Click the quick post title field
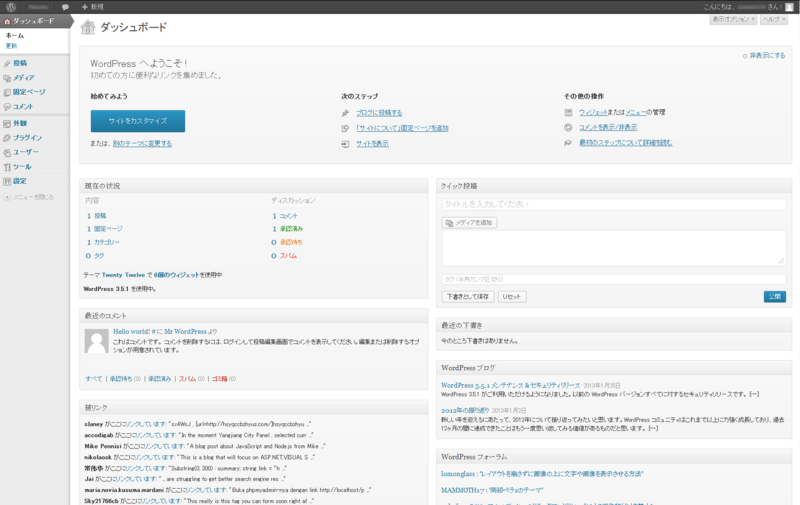Screen dimensions: 800x505 614,205
